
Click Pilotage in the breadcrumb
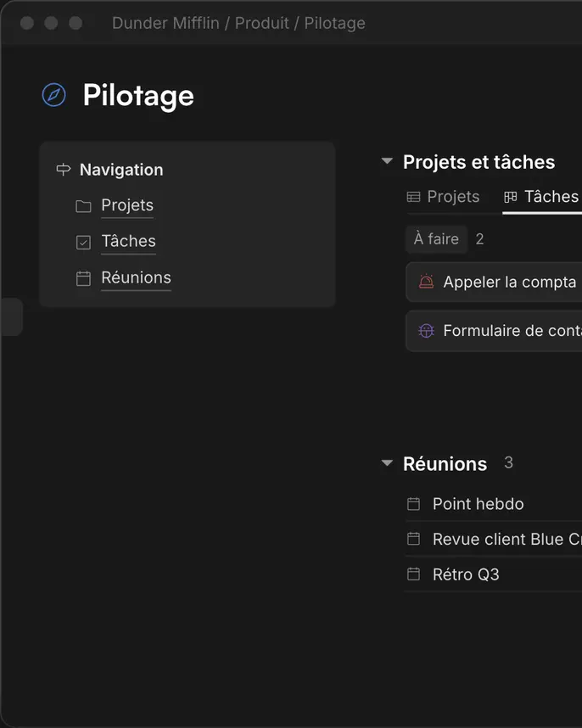point(334,23)
